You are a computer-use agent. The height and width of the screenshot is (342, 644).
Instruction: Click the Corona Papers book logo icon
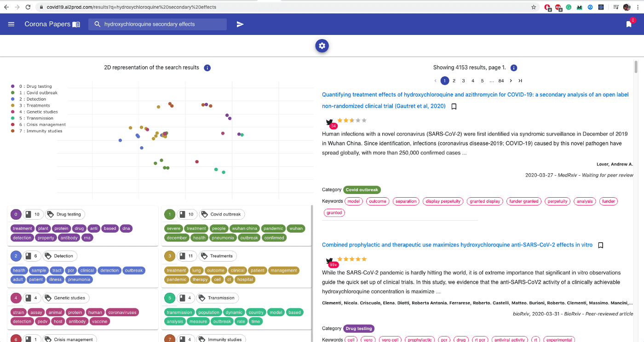(x=76, y=24)
